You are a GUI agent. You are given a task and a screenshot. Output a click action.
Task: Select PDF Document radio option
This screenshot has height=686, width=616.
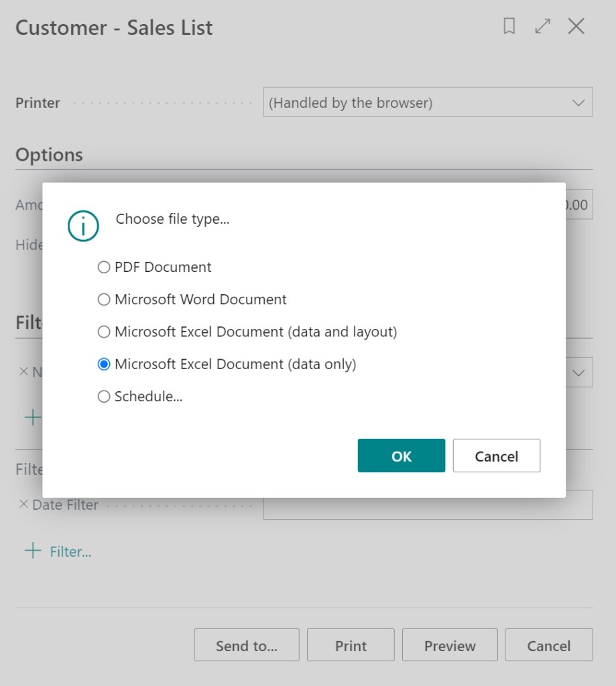[x=104, y=267]
